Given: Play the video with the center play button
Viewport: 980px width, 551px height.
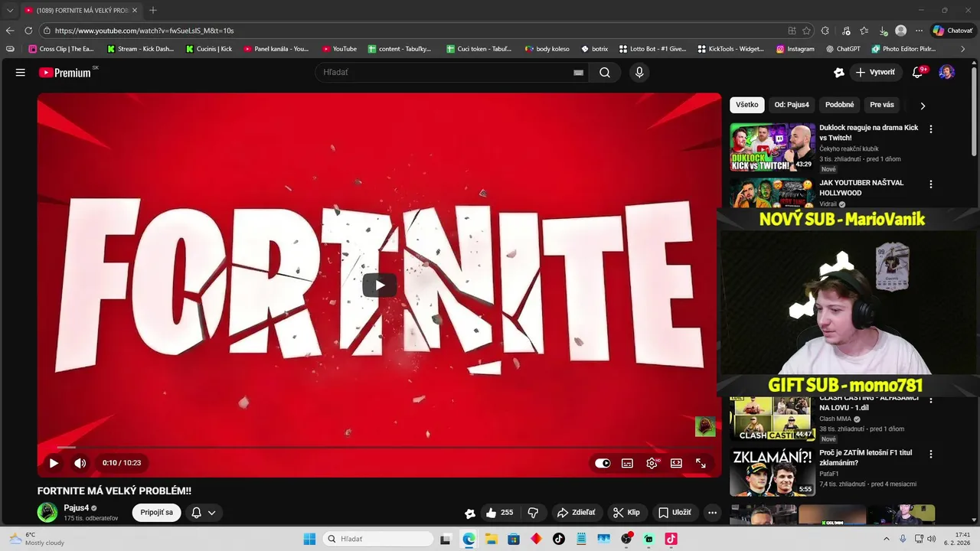Looking at the screenshot, I should [x=380, y=285].
